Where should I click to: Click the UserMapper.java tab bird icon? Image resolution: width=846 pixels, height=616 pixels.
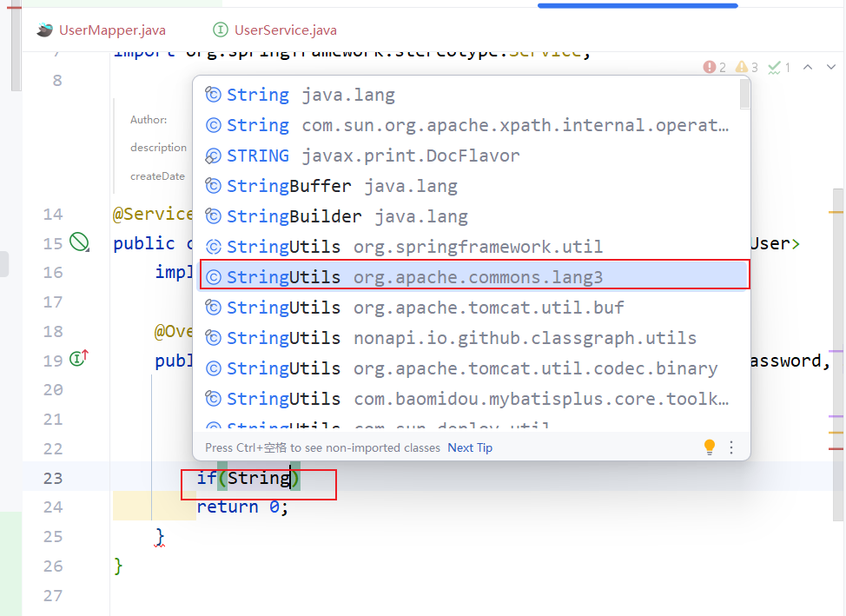[45, 30]
